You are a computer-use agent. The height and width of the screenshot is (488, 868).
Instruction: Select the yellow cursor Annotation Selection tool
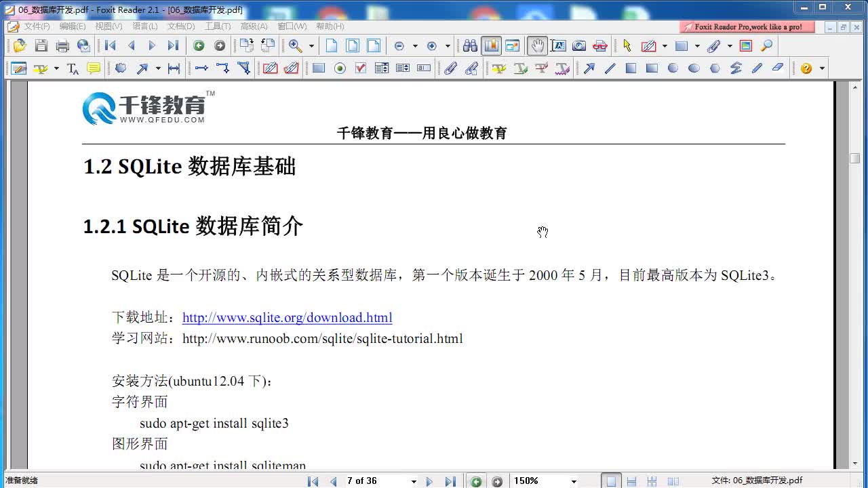coord(627,46)
